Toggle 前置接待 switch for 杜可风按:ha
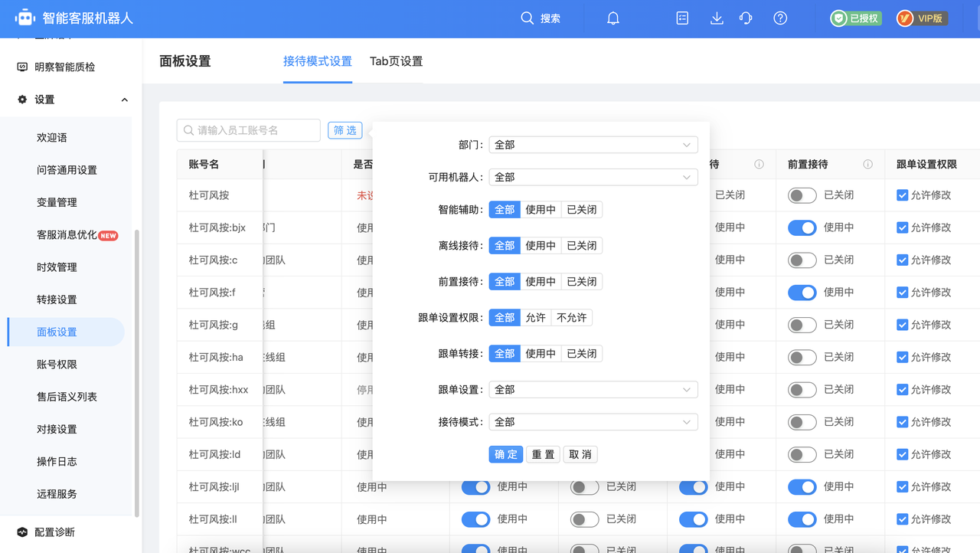 pos(802,358)
